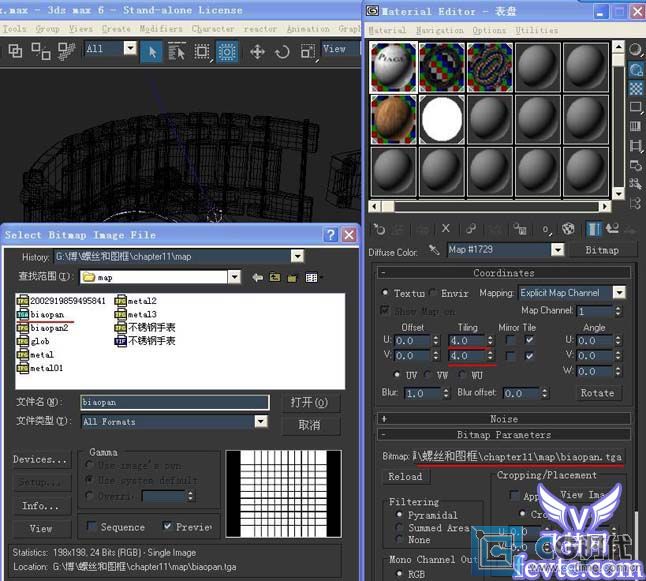The height and width of the screenshot is (581, 646).
Task: Change Sample Type sphere icon
Action: 635,50
